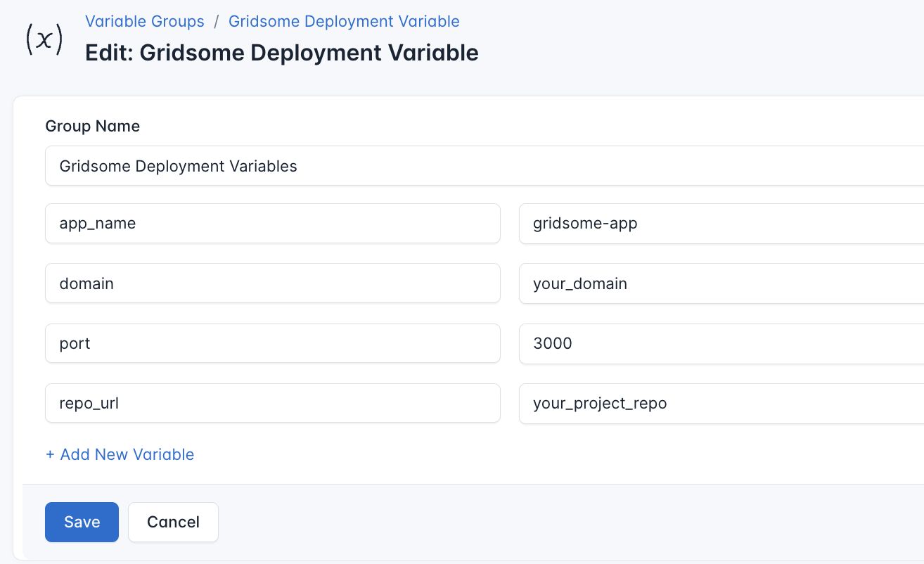Select the domain variable key field
The height and width of the screenshot is (564, 924).
(x=273, y=283)
